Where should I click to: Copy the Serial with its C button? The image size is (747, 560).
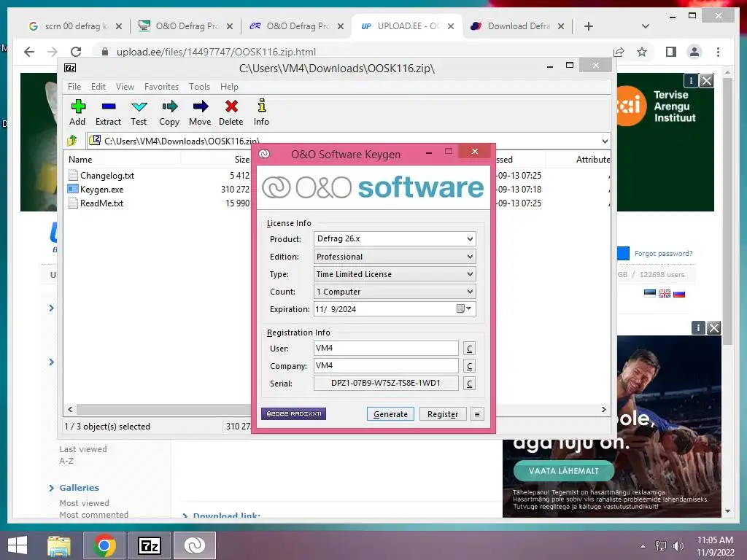(469, 384)
